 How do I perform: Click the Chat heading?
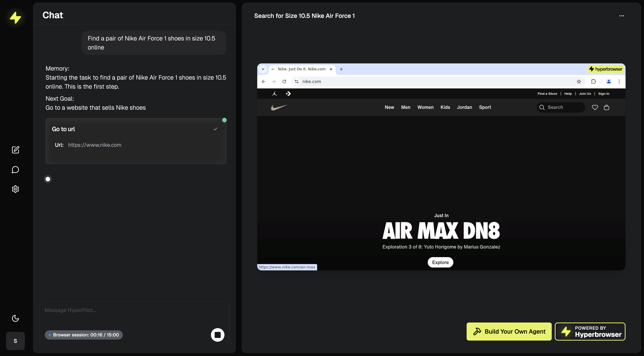[x=53, y=15]
